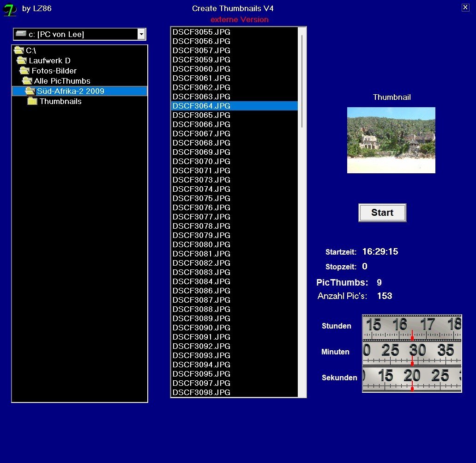Image resolution: width=476 pixels, height=463 pixels.
Task: Select the highlighted DSCF3064.JPG entry
Action: [201, 106]
